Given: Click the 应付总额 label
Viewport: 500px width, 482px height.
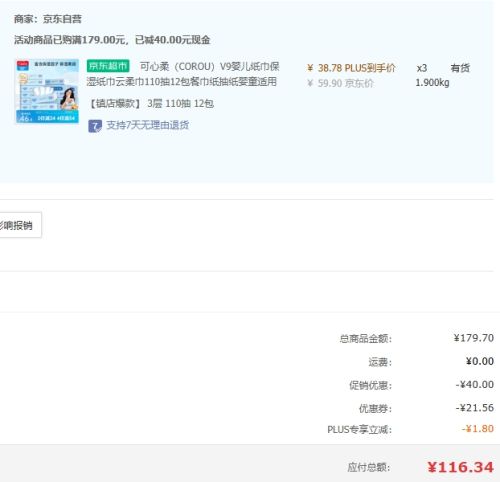Looking at the screenshot, I should [368, 467].
